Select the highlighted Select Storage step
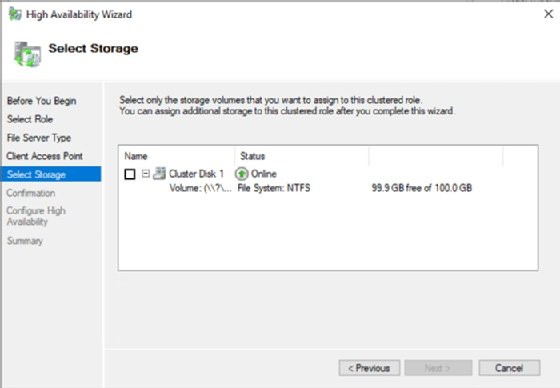This screenshot has width=560, height=388. coord(51,174)
